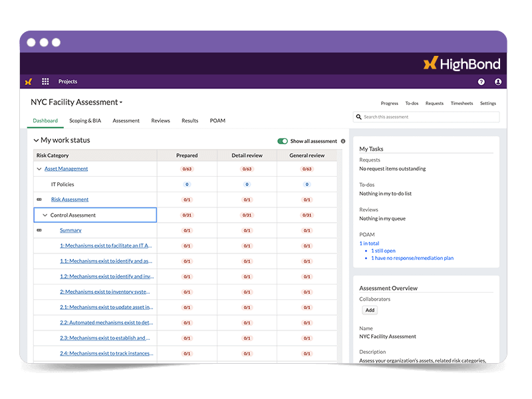Open the Requests link
The width and height of the screenshot is (532, 399).
434,103
